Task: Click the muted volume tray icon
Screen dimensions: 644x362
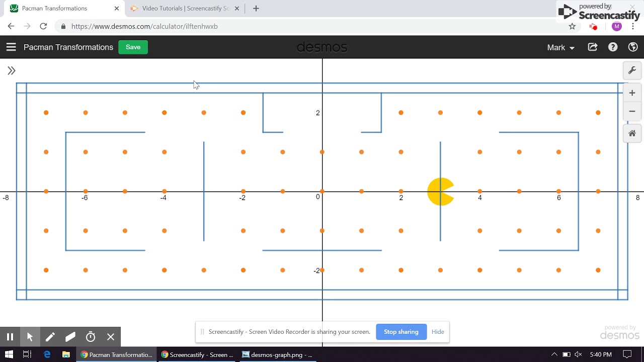Action: pos(578,354)
